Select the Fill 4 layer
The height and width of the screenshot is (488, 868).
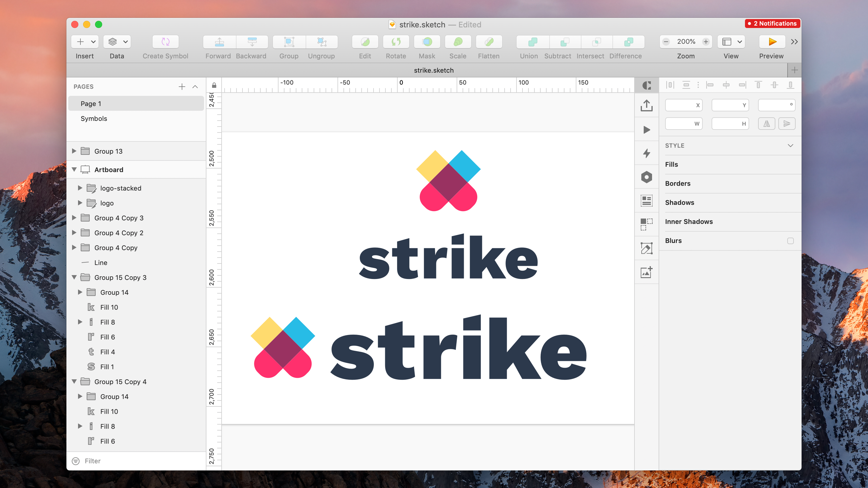pyautogui.click(x=136, y=352)
